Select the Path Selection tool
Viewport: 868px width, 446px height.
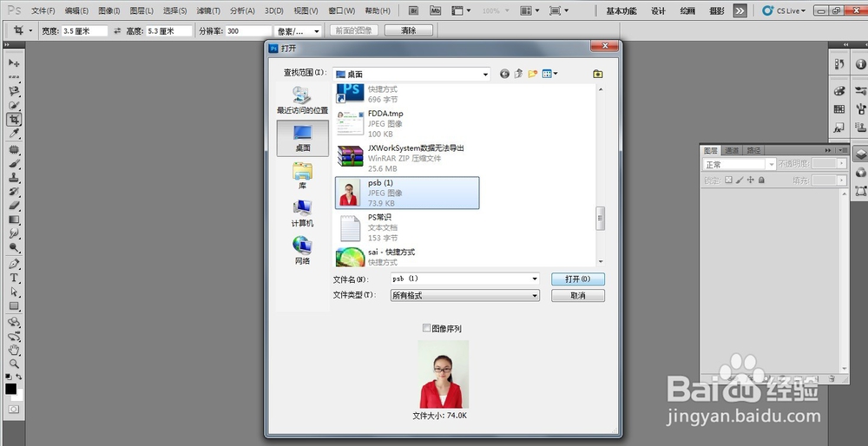(x=14, y=292)
